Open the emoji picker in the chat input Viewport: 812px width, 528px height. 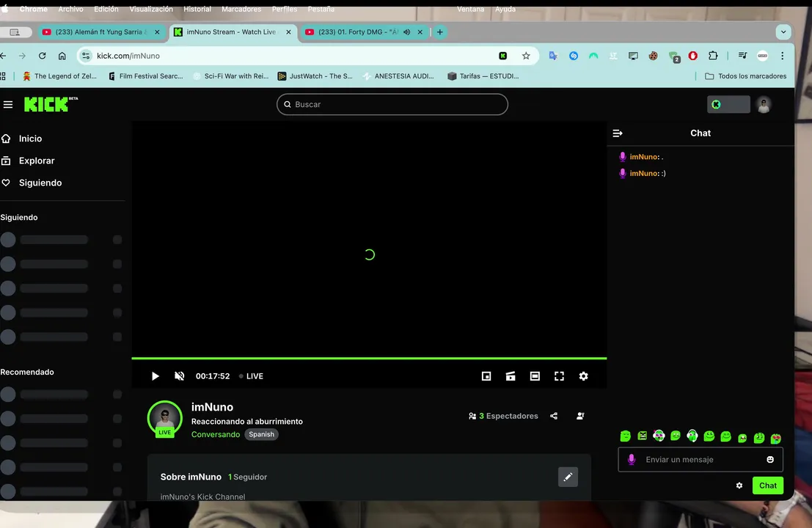click(770, 460)
